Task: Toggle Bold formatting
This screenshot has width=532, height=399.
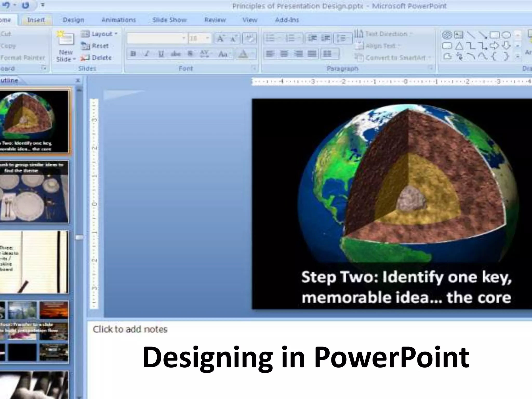Action: [x=133, y=54]
